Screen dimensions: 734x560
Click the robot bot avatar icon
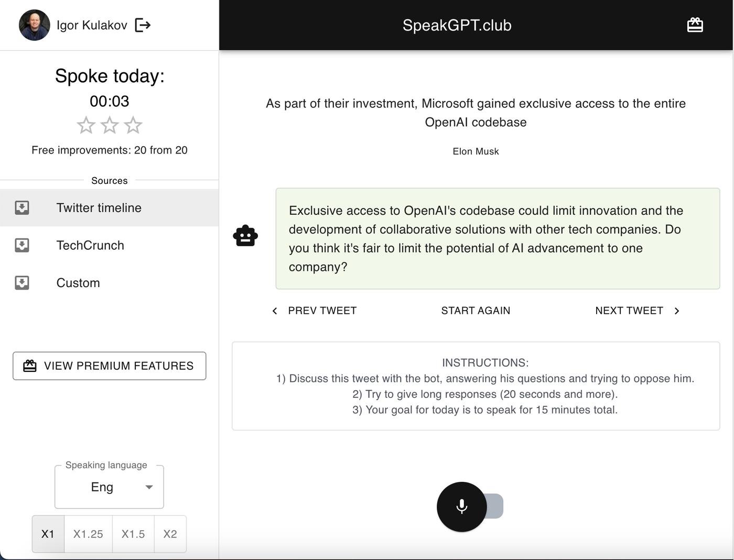[x=245, y=236]
